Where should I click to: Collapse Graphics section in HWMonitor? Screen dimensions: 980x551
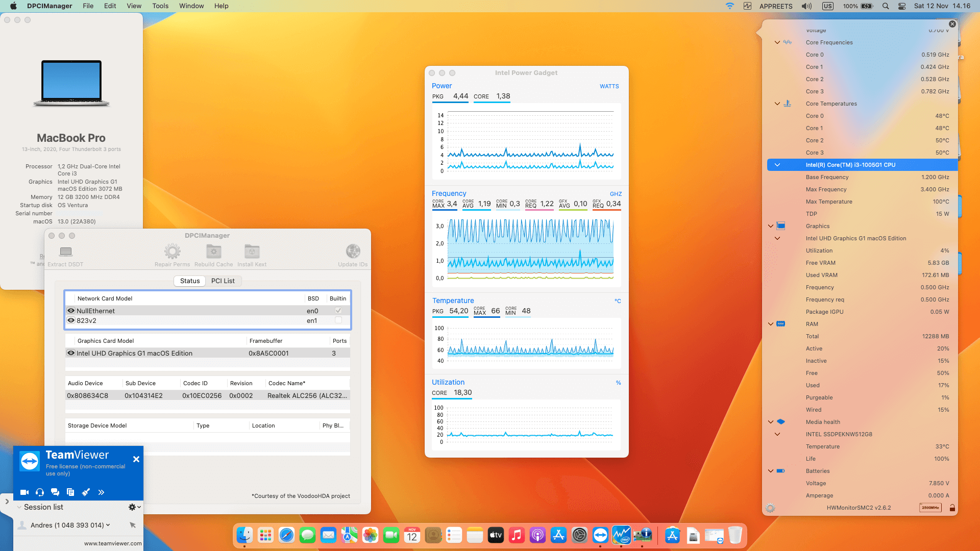(x=771, y=226)
